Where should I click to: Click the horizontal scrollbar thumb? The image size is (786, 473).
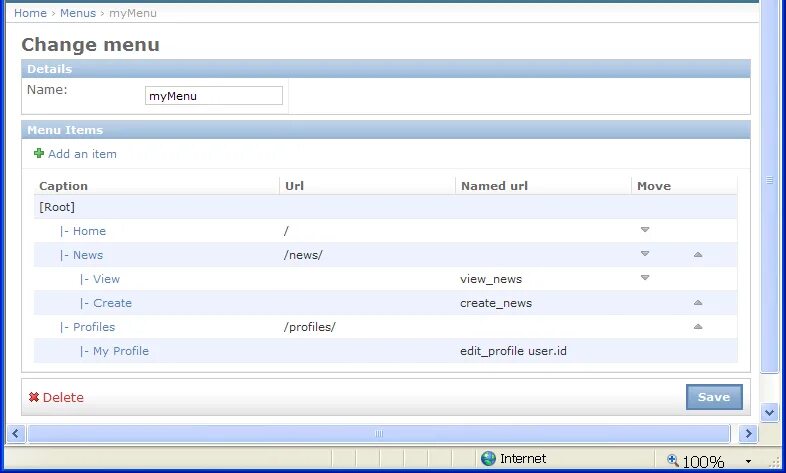[x=378, y=433]
